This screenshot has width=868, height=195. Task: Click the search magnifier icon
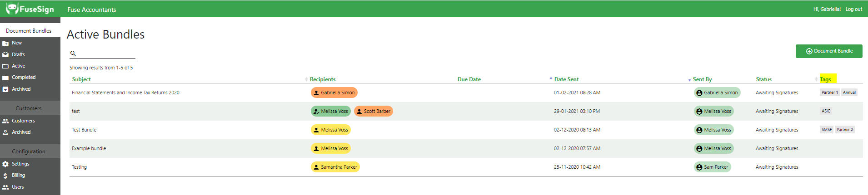tap(73, 54)
